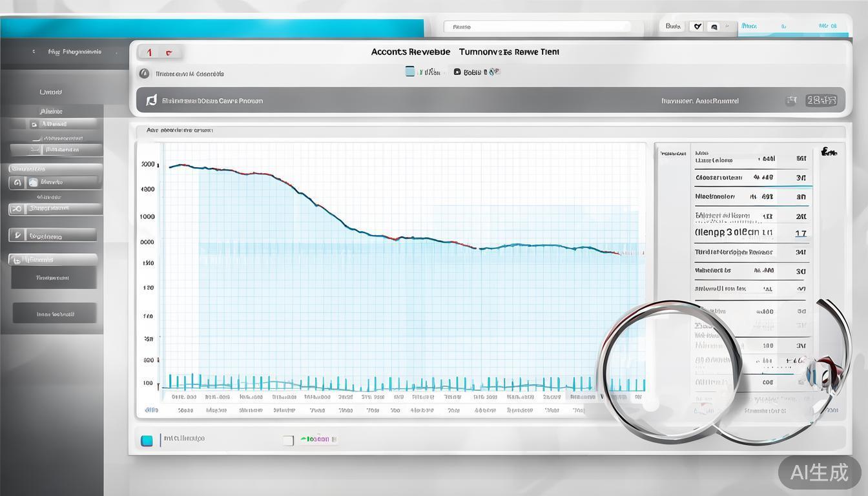Click the black square icon beside 'Bobis' legend
This screenshot has height=496, width=868.
[457, 72]
